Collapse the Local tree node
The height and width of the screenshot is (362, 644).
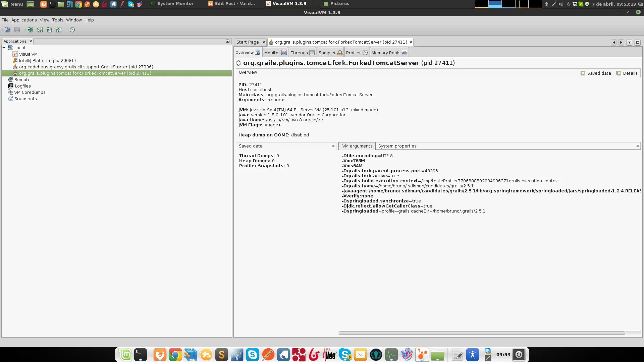click(x=4, y=48)
